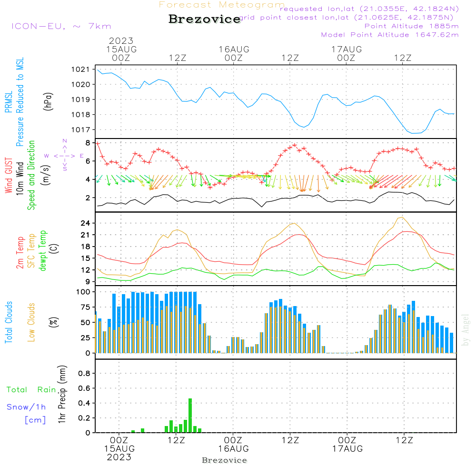Click the 100 value on cloud axis
The image size is (476, 476).
point(83,292)
